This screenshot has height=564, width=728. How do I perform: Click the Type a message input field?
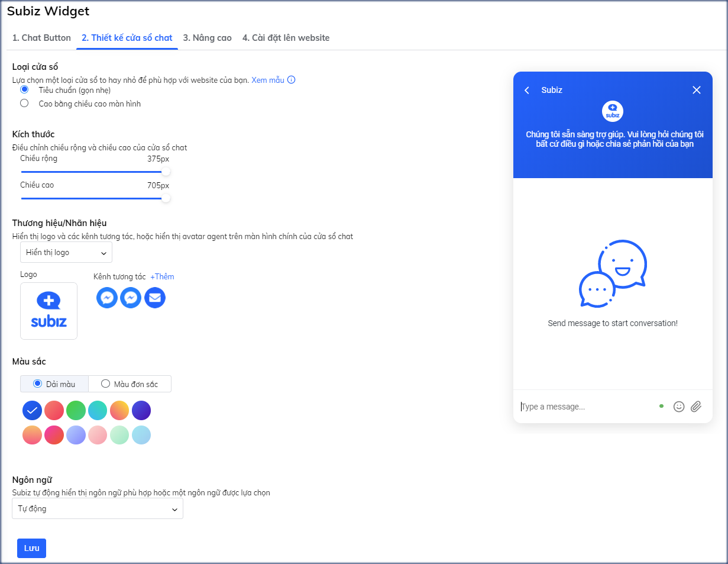coord(585,407)
